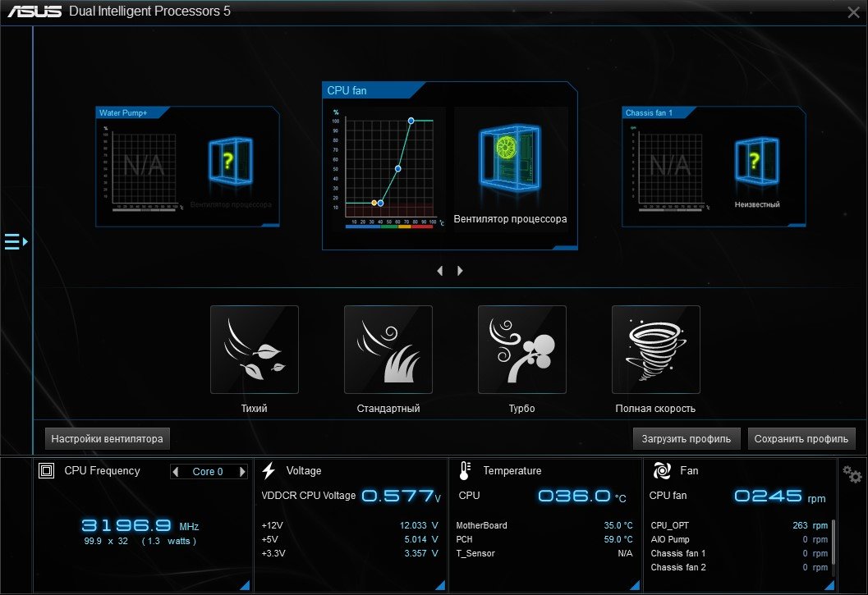This screenshot has width=868, height=595.
Task: Select the Полная скорость tornado icon
Action: [x=656, y=350]
